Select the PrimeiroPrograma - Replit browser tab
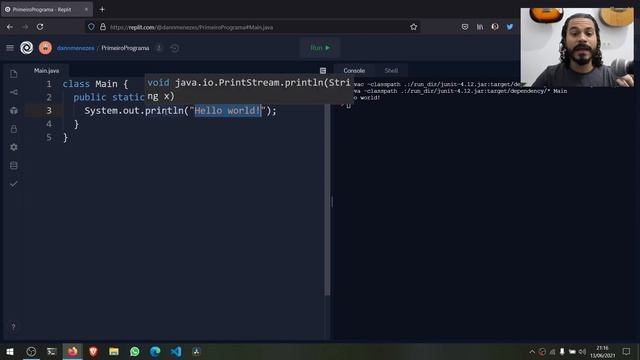Image resolution: width=640 pixels, height=360 pixels. (47, 9)
